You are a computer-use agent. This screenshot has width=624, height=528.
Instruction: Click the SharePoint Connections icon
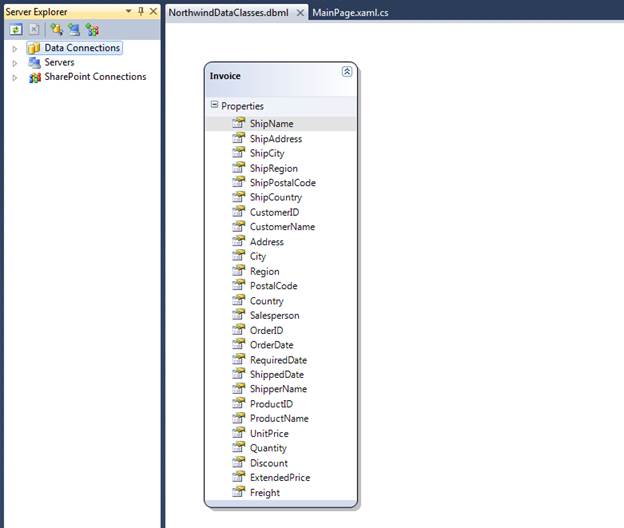click(x=35, y=77)
